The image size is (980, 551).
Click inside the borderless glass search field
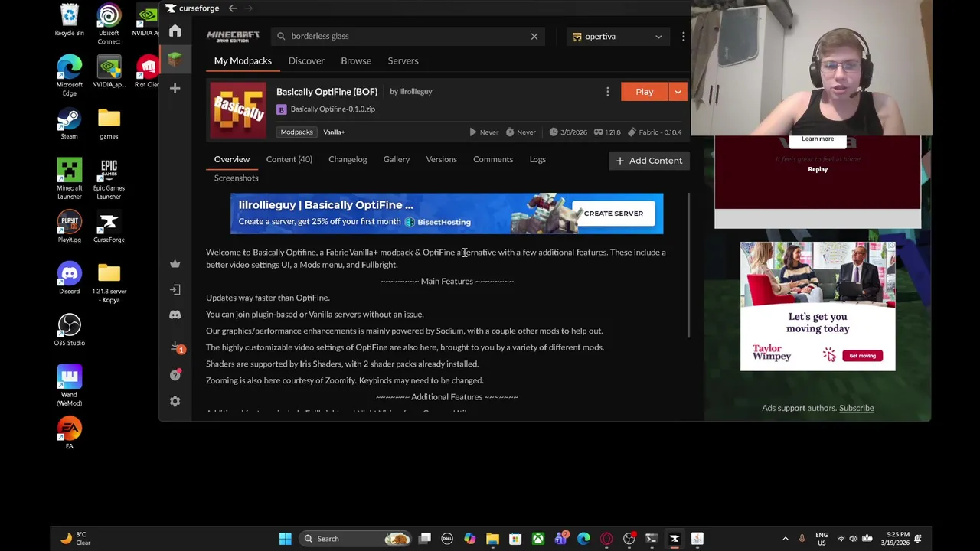pyautogui.click(x=407, y=36)
